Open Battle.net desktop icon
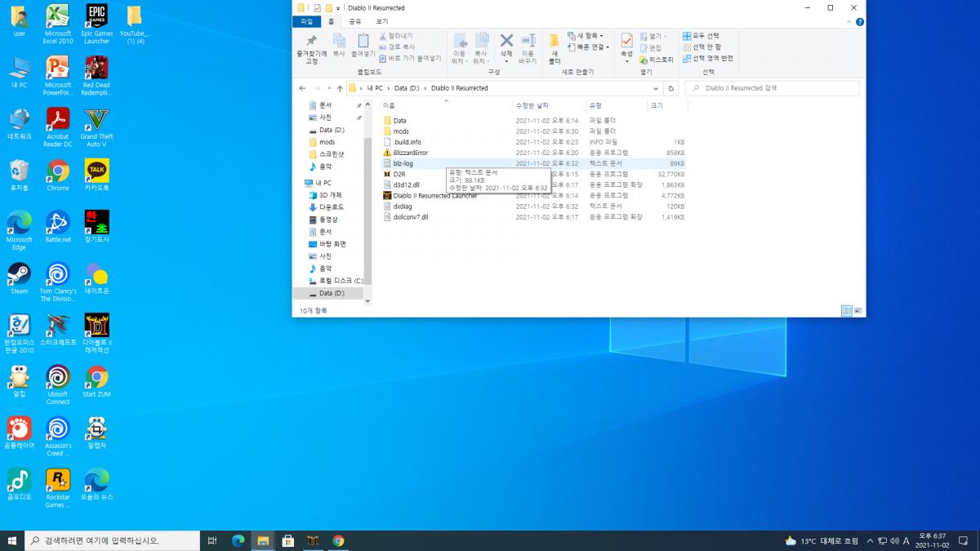Viewport: 980px width, 551px height. click(x=58, y=226)
